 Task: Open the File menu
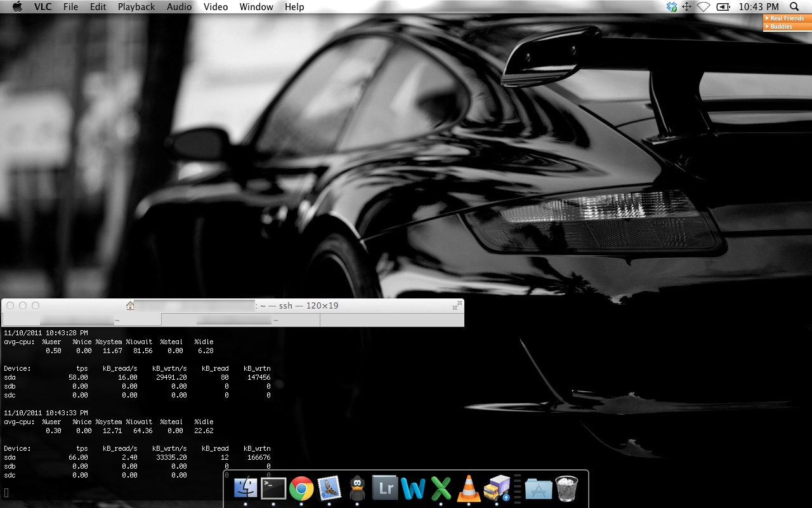71,7
